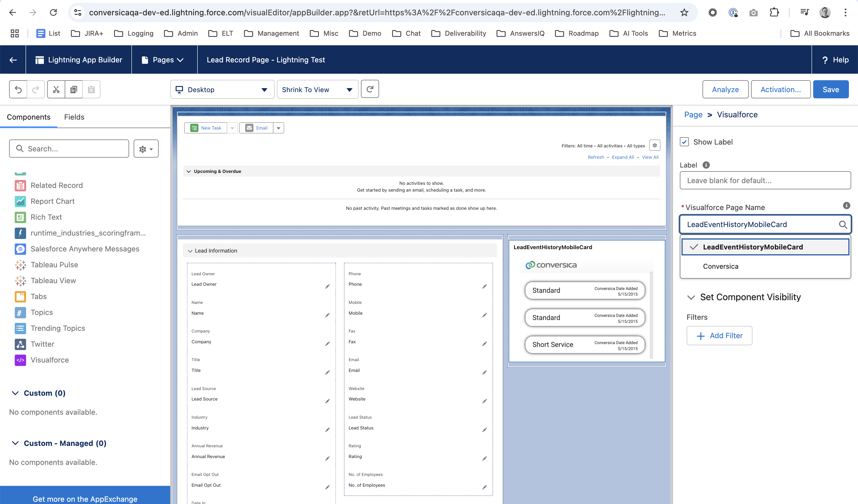The height and width of the screenshot is (504, 858).
Task: Select the Rich Text component icon
Action: click(20, 217)
